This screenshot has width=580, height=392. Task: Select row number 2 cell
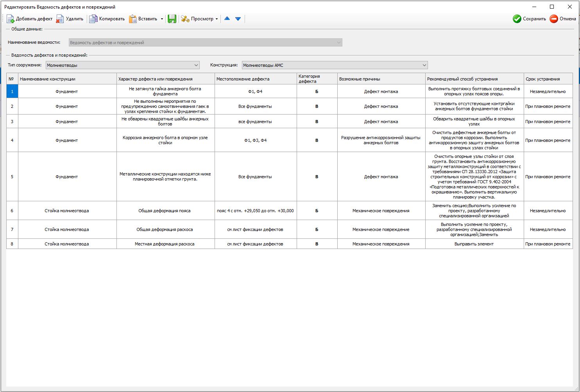[x=12, y=106]
